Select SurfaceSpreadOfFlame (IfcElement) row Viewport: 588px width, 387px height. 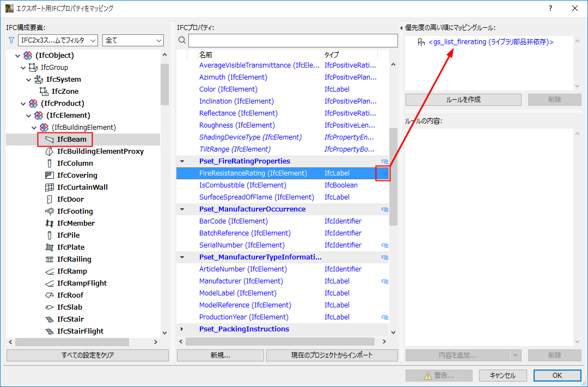283,197
